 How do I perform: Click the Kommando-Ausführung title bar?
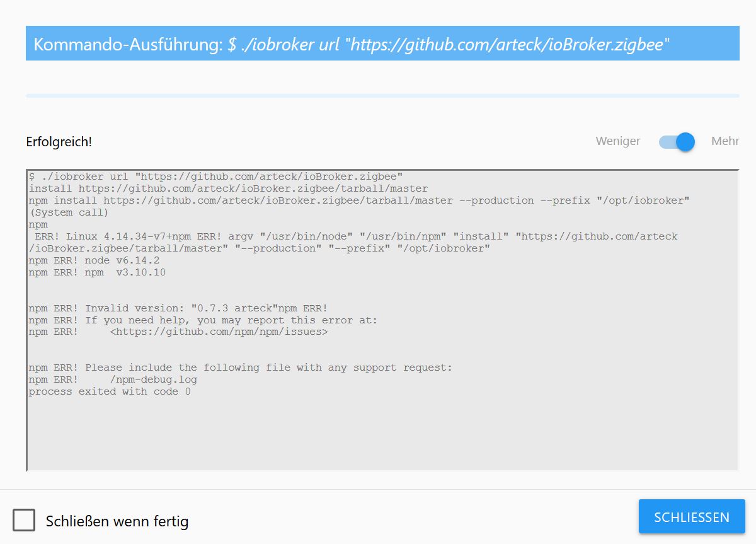coord(382,43)
